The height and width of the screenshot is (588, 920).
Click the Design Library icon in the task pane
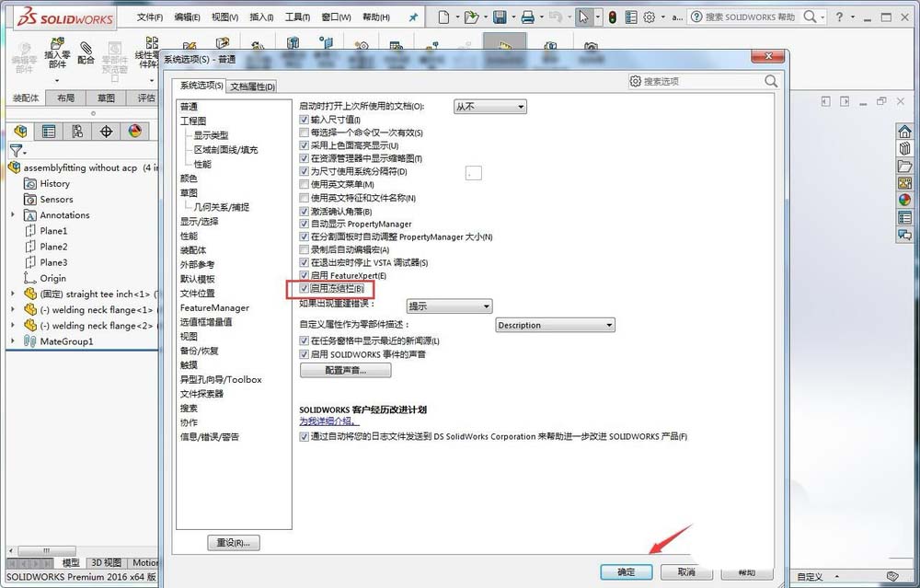[x=904, y=148]
